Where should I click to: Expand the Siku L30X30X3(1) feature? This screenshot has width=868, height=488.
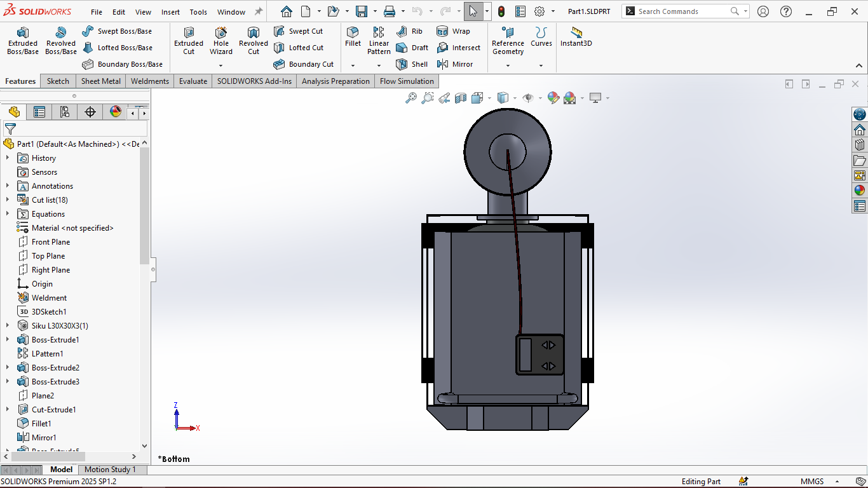pos(8,326)
